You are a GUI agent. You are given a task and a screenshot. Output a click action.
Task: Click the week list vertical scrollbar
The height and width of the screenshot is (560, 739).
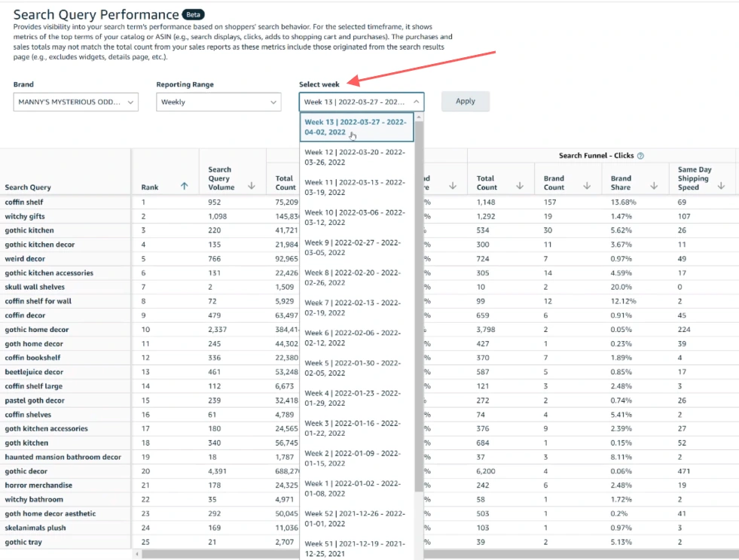419,301
